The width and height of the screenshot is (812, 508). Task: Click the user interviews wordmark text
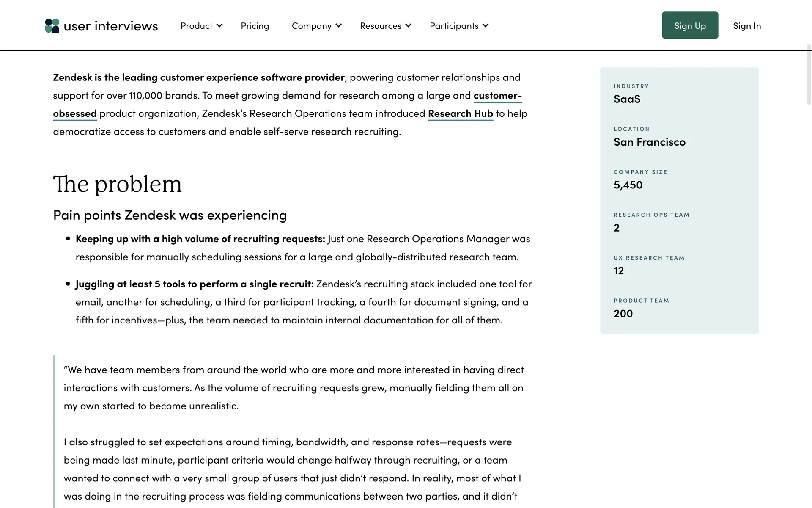[x=110, y=26]
